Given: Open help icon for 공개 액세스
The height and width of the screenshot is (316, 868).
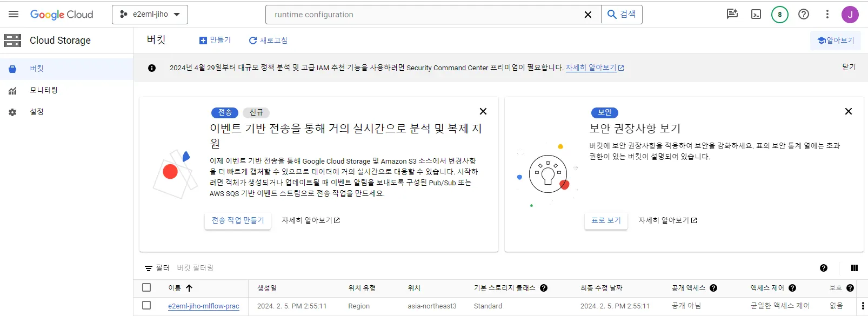Looking at the screenshot, I should (713, 288).
